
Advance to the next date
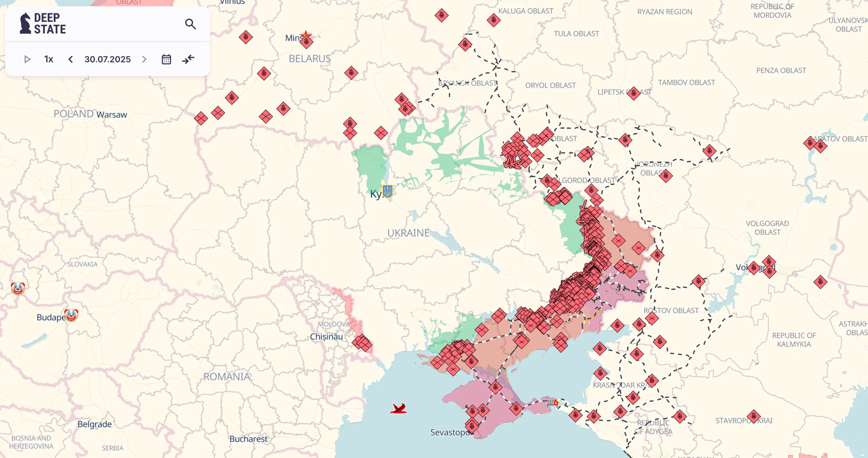(144, 59)
